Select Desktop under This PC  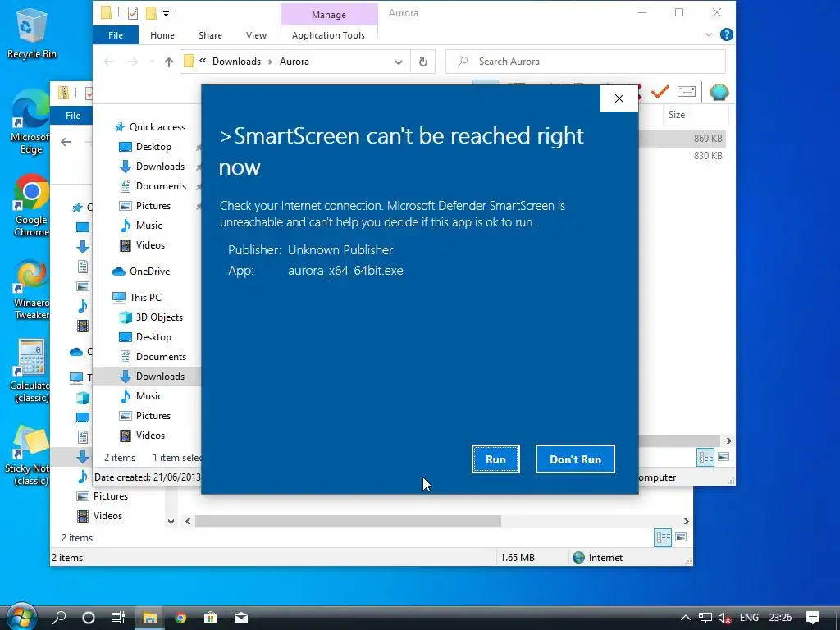click(x=145, y=337)
